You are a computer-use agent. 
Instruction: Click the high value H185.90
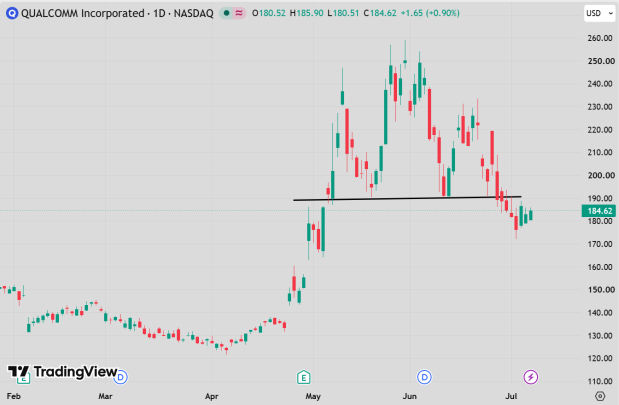pos(306,13)
